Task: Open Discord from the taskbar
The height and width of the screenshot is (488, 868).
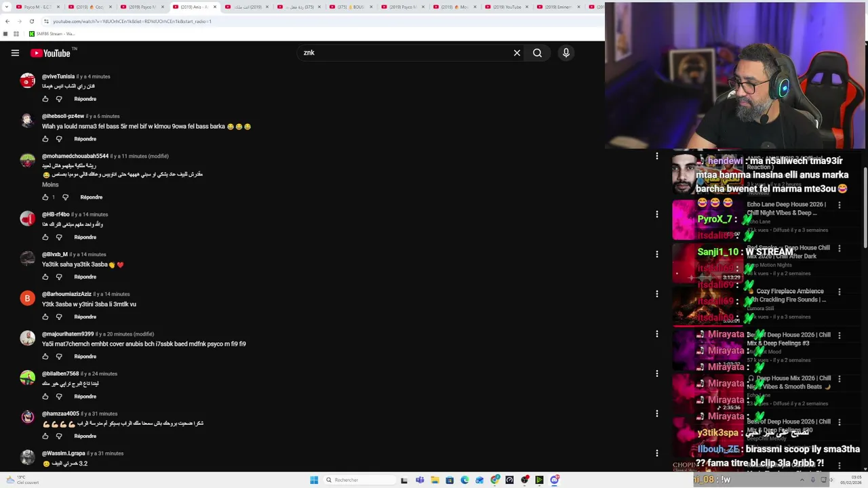Action: (555, 480)
